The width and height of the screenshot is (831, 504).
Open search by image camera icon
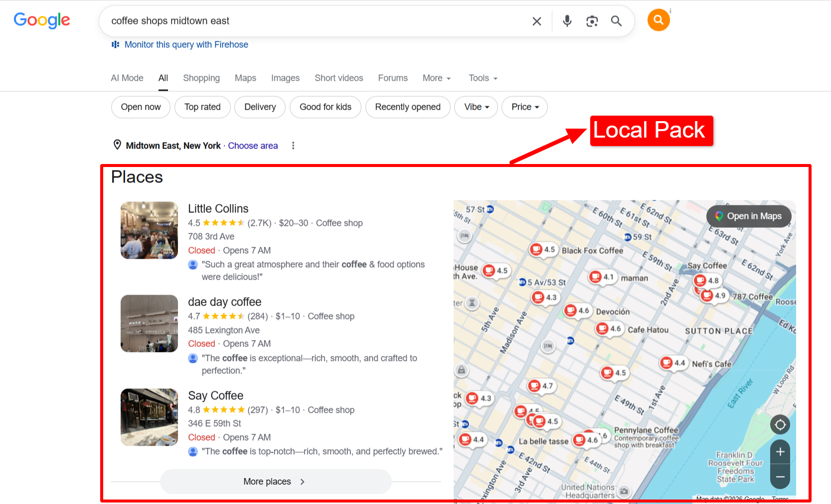pyautogui.click(x=592, y=21)
